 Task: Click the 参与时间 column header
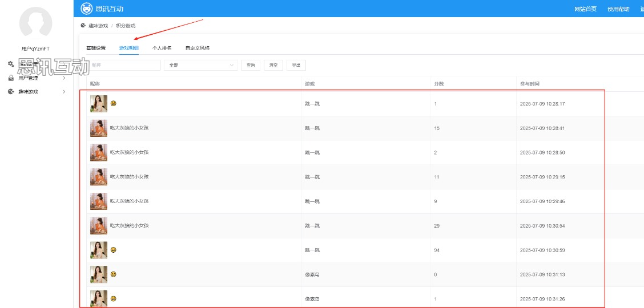[530, 84]
